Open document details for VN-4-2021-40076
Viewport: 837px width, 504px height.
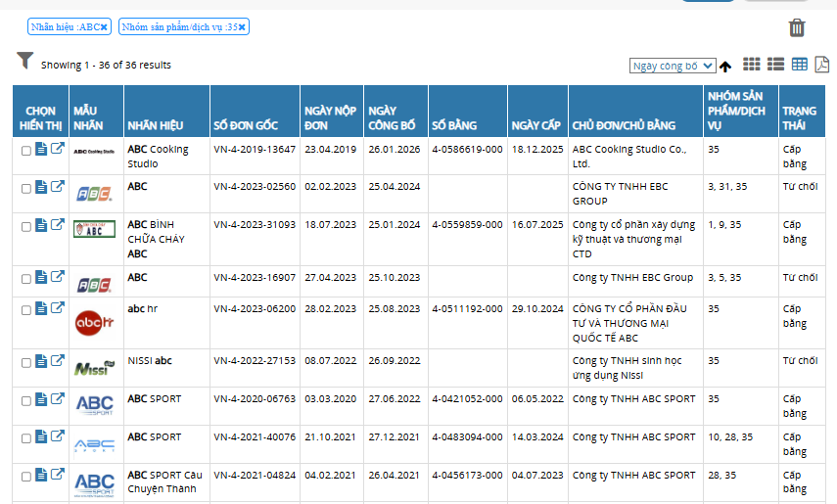click(41, 436)
